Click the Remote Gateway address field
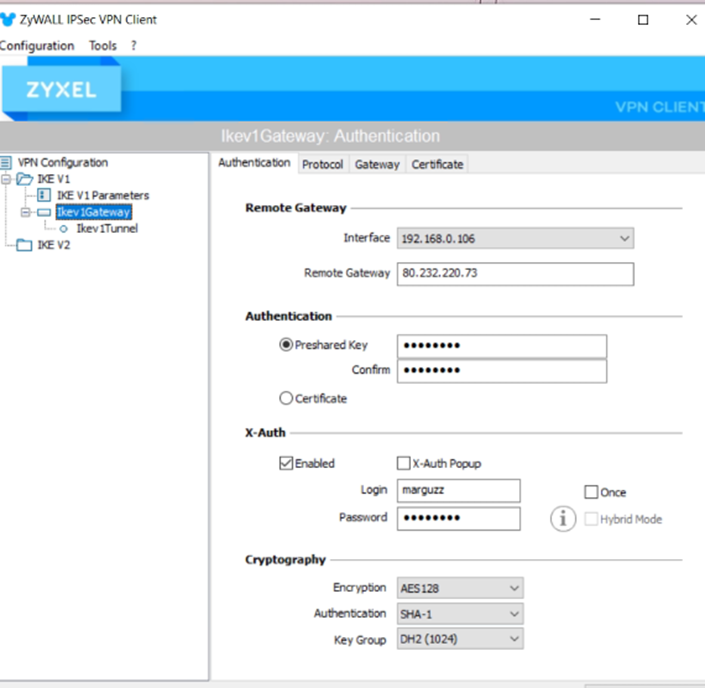705x688 pixels. [x=515, y=274]
